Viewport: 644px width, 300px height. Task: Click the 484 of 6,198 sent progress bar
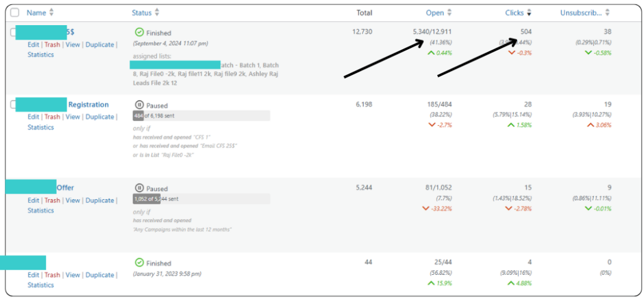click(x=201, y=116)
